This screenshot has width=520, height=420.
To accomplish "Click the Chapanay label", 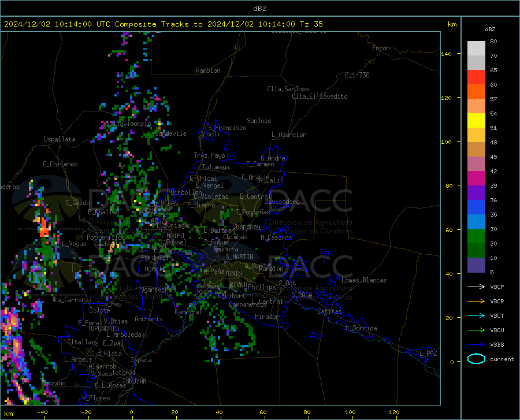I will click(x=246, y=226).
